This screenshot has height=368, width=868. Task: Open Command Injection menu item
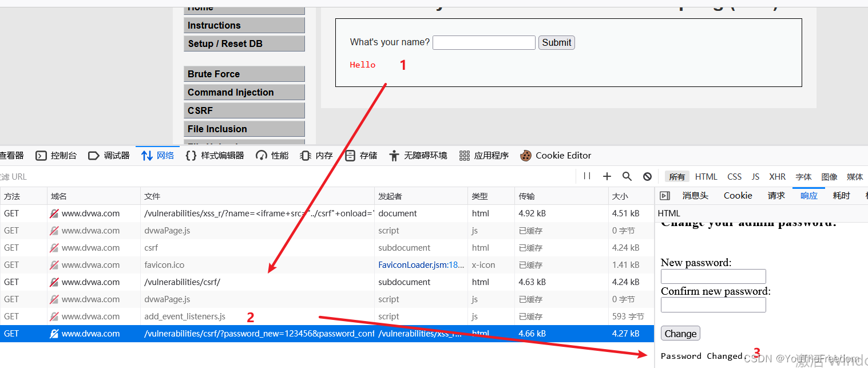click(244, 92)
